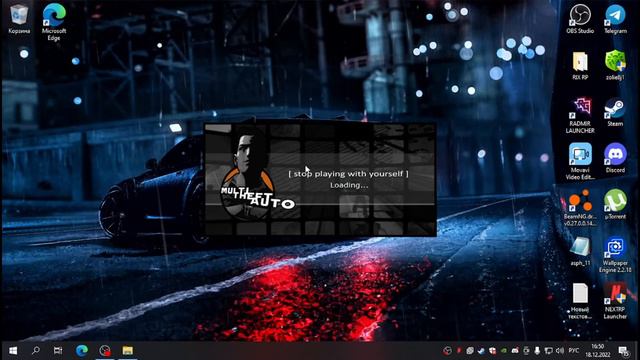Open the Microsoft Edge desktop shortcut
The height and width of the screenshot is (360, 640).
[x=54, y=22]
